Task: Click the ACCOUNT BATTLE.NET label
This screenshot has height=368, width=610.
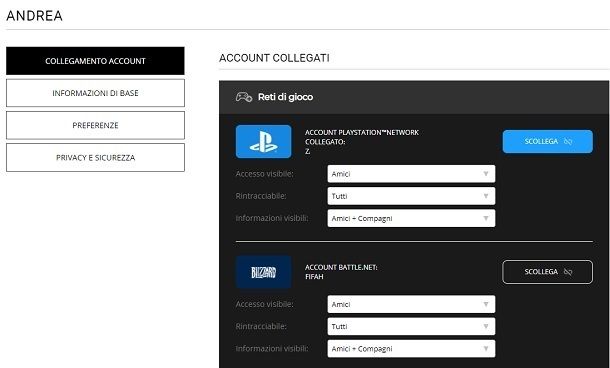Action: (341, 267)
